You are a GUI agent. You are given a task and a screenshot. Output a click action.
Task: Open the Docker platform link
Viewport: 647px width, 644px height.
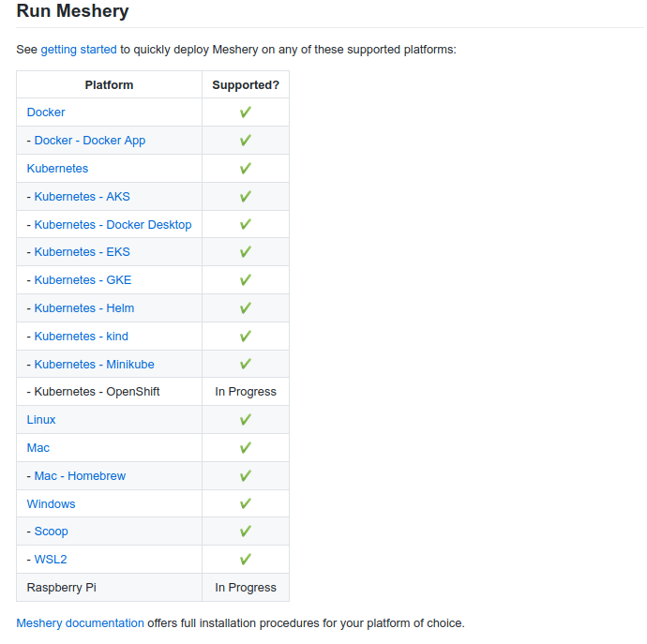pyautogui.click(x=46, y=112)
